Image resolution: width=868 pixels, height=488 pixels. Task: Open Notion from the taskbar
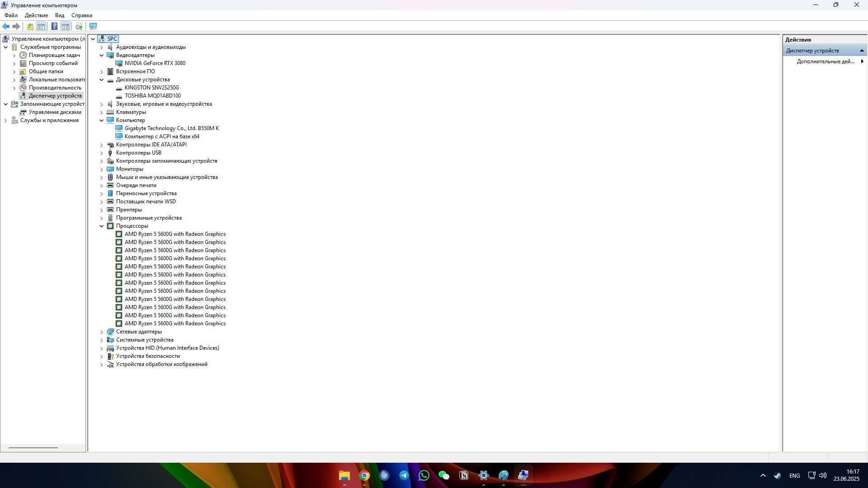(x=464, y=475)
